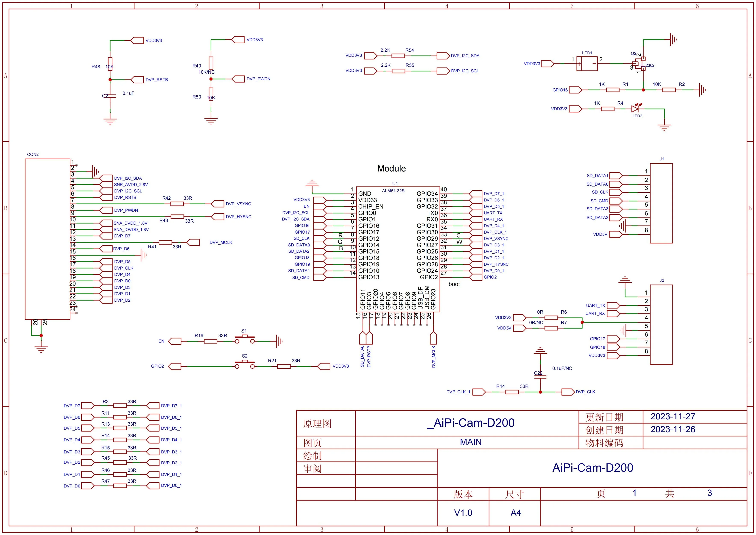The image size is (756, 535).
Task: Click the A4 paper size text
Action: (516, 513)
